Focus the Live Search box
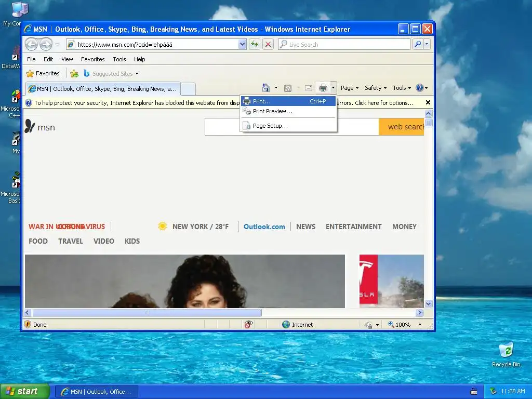The height and width of the screenshot is (399, 532). tap(344, 45)
